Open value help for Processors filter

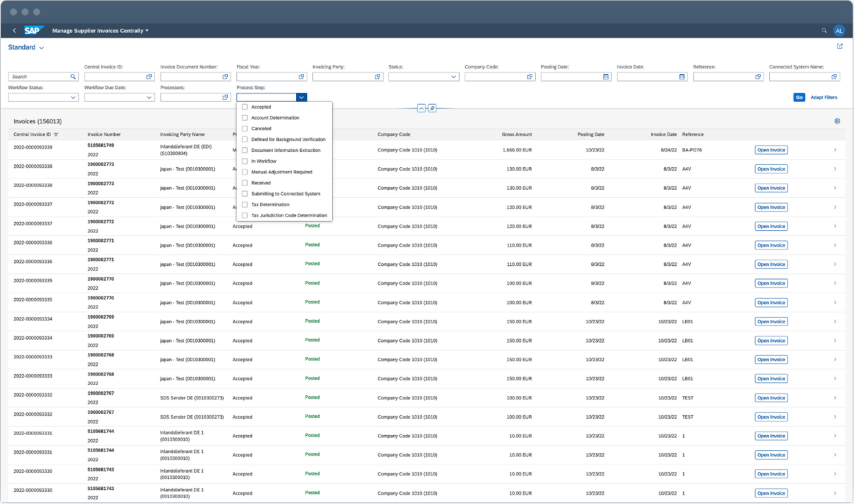225,97
